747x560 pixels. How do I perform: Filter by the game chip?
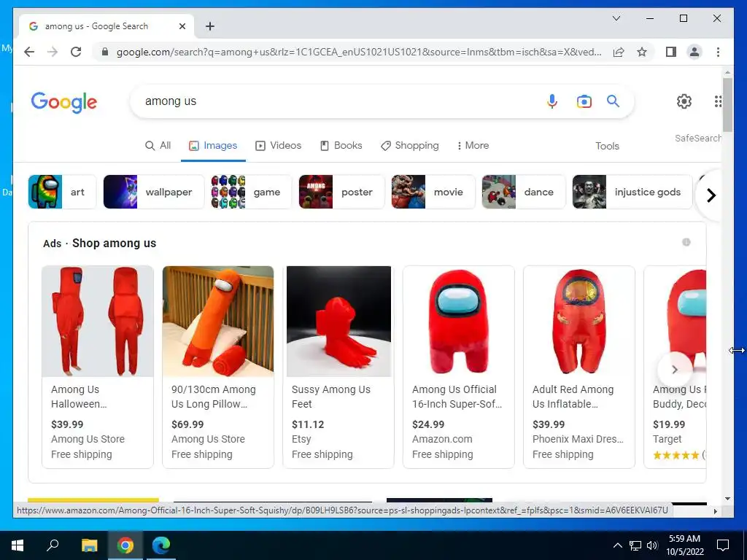coord(252,192)
